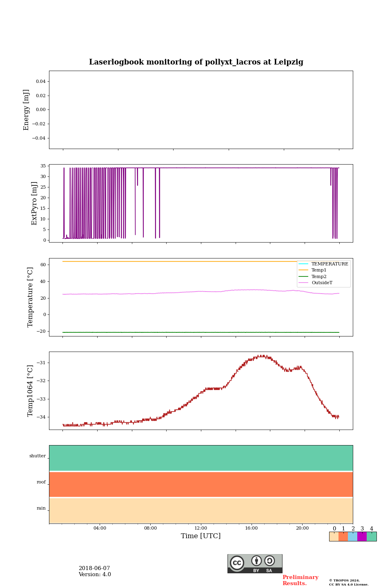This screenshot has width=392, height=588.
Task: Click the 60 tick on Temperature axis
Action: tap(43, 265)
